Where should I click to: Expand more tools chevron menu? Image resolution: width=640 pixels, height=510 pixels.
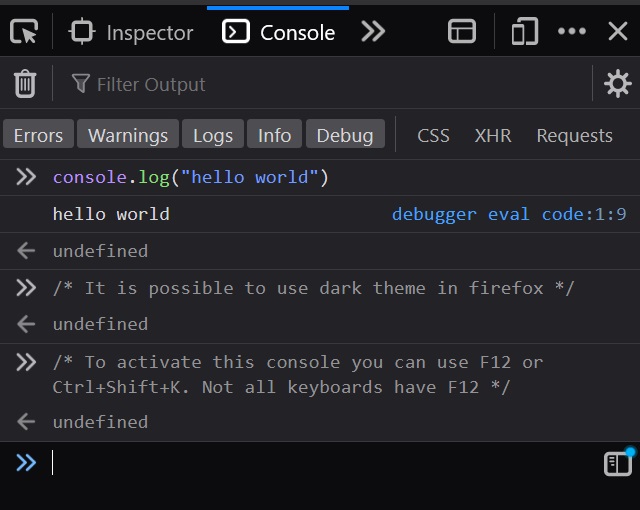(373, 32)
